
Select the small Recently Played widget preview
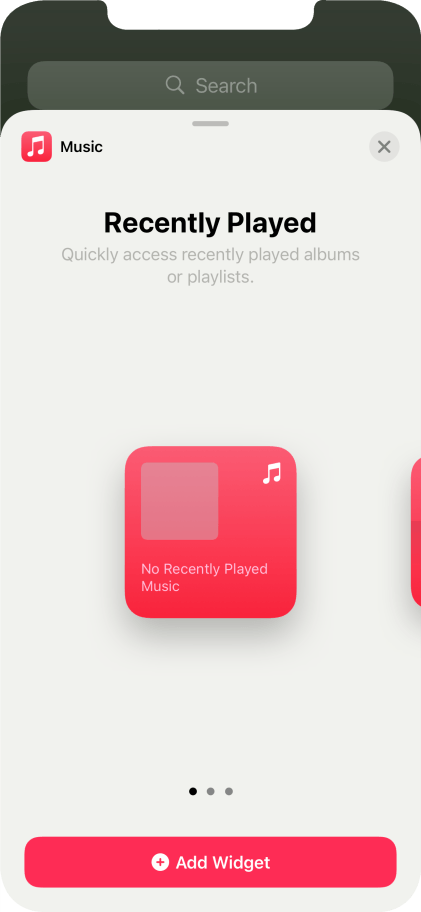pyautogui.click(x=210, y=532)
